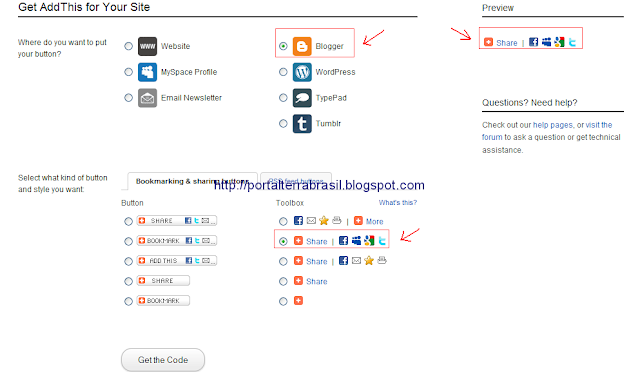Select the Website radio button
Viewport: 640px width, 372px height.
(x=129, y=46)
